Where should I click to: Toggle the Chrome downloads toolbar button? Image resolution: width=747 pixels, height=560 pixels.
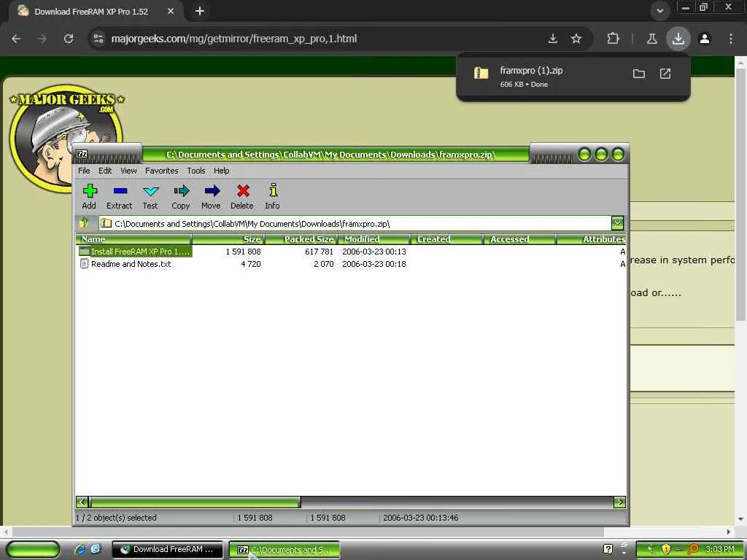678,39
